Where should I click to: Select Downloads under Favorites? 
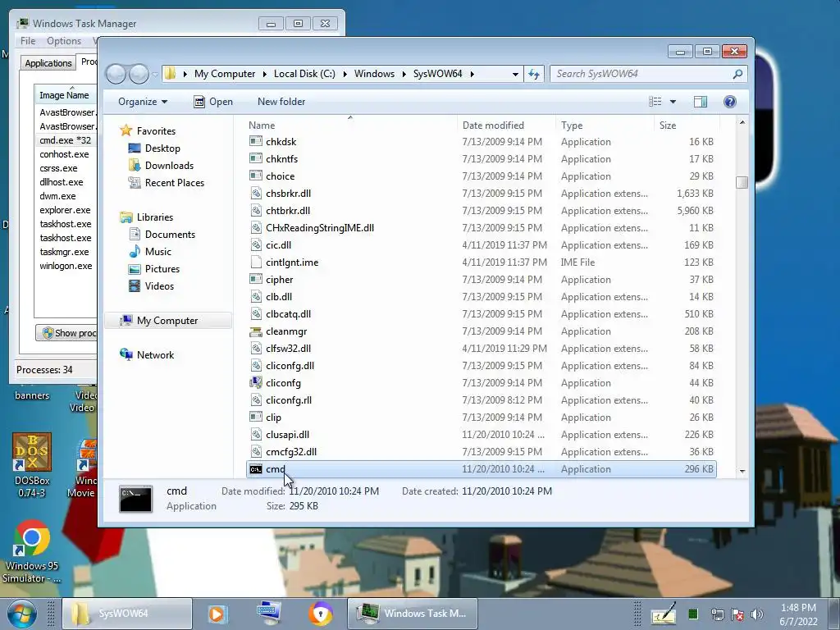[x=169, y=166]
